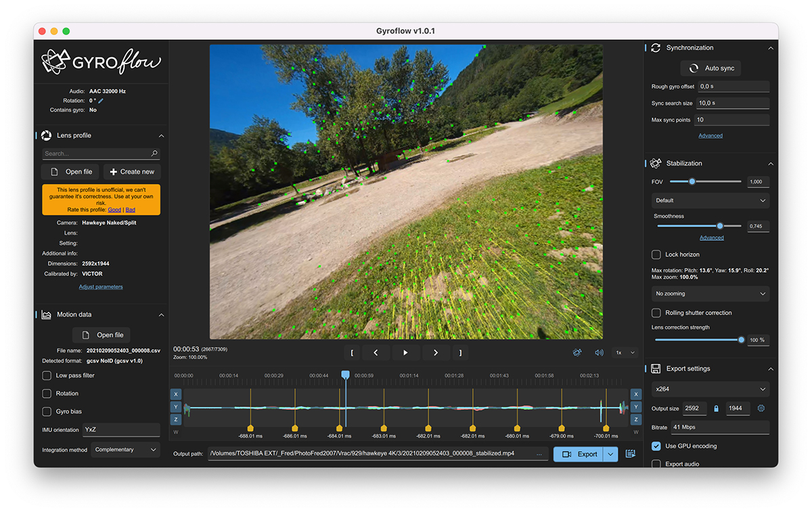The width and height of the screenshot is (812, 512).
Task: Step to the previous frame
Action: tap(376, 352)
